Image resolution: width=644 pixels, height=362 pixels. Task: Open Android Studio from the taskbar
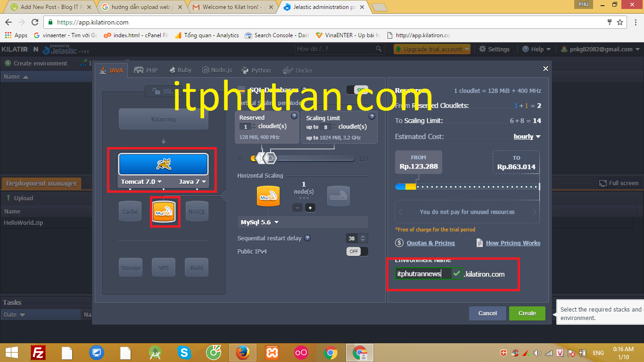click(x=155, y=353)
